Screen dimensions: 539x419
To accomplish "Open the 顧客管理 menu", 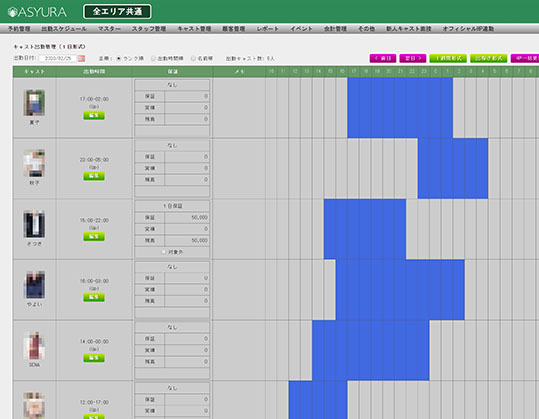I will click(234, 29).
